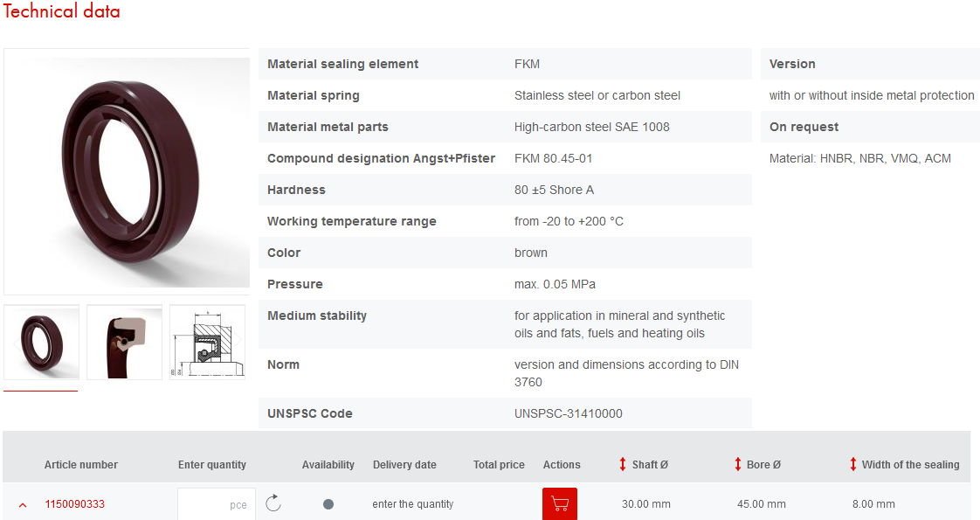Click the 'brown' color value
Viewport: 980px width, 520px height.
[x=531, y=253]
